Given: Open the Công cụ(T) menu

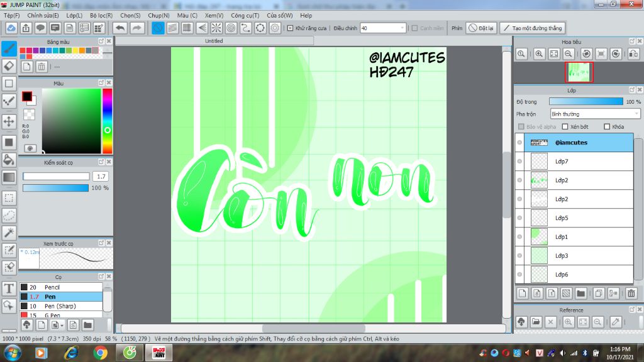Looking at the screenshot, I should (x=245, y=15).
